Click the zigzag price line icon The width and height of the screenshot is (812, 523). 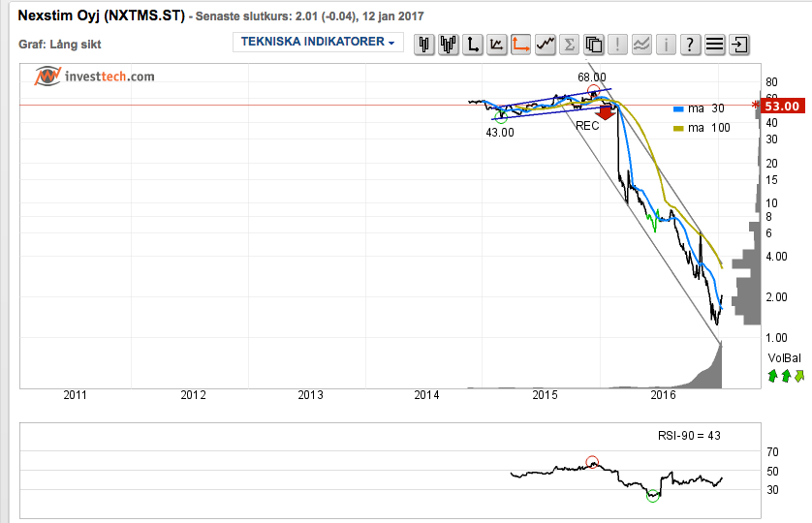545,45
